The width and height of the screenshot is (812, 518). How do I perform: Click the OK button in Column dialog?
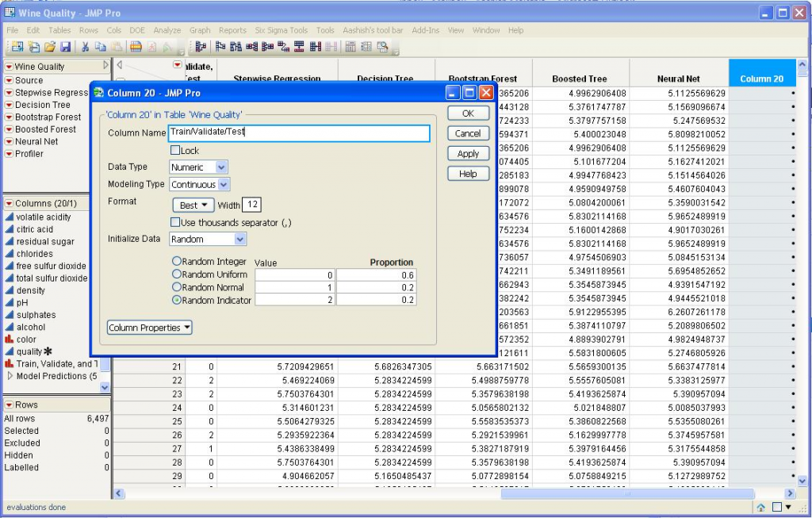pyautogui.click(x=468, y=113)
